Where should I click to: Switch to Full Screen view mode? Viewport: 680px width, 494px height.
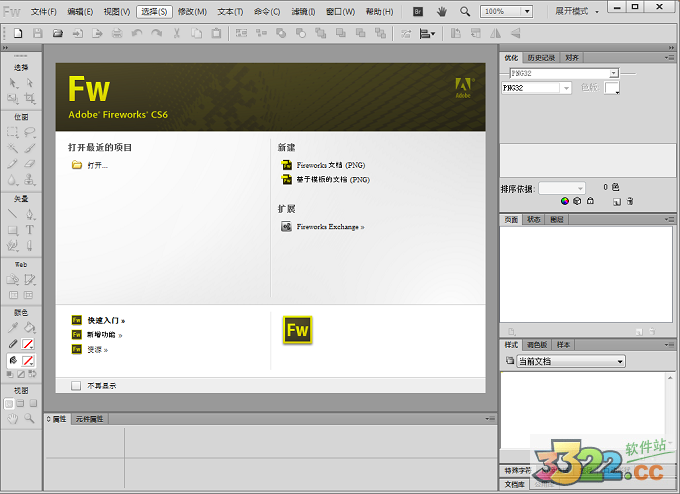click(x=33, y=403)
